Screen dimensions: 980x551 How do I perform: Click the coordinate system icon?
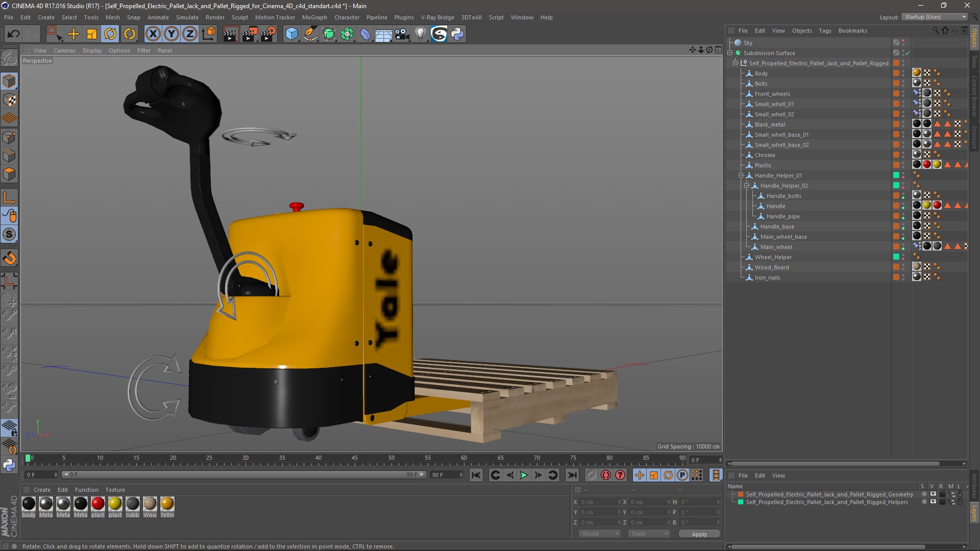pos(209,34)
